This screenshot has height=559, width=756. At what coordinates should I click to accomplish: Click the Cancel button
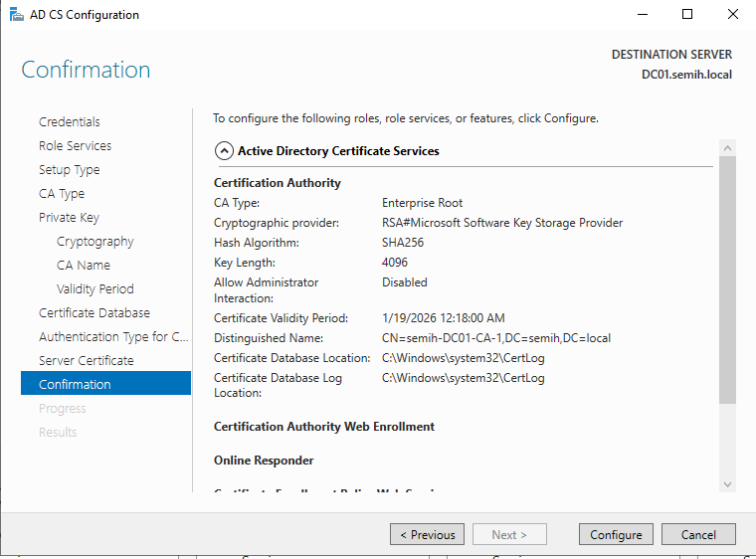(x=698, y=534)
